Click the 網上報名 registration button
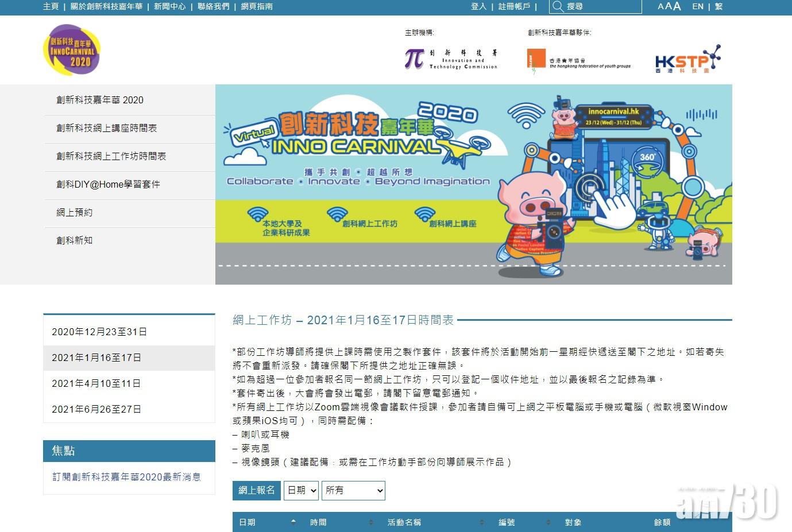Image resolution: width=792 pixels, height=532 pixels. [x=256, y=490]
